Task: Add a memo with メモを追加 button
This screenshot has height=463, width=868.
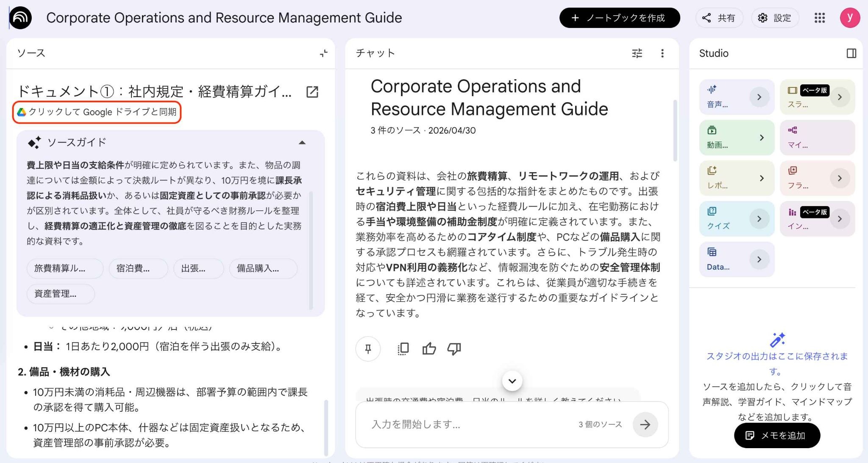Action: click(777, 435)
